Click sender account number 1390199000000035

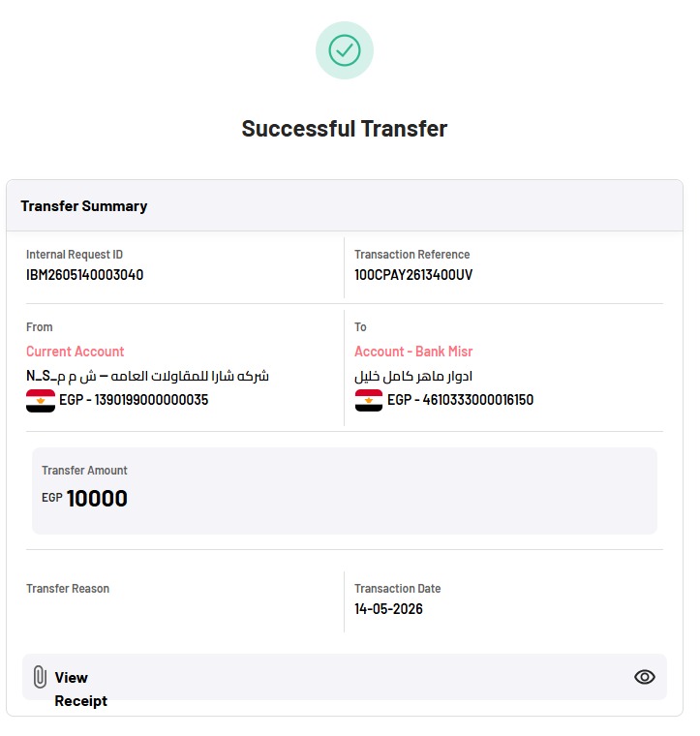pyautogui.click(x=151, y=400)
